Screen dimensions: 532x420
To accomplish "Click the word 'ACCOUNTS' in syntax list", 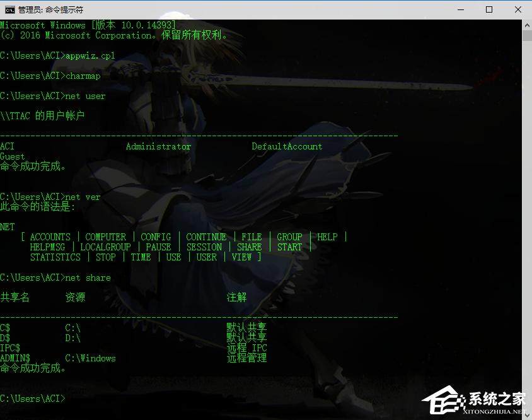I will click(x=50, y=237).
